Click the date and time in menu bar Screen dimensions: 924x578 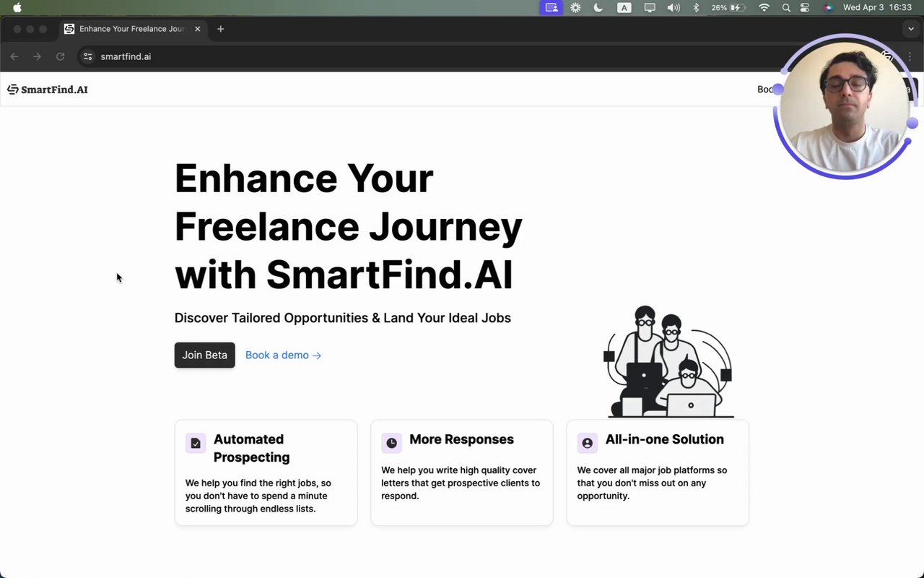[877, 8]
